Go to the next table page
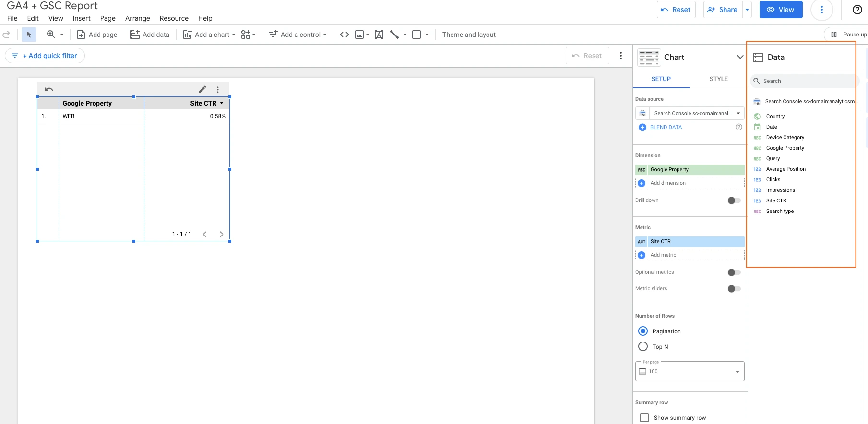Viewport: 868px width, 424px height. click(x=221, y=234)
